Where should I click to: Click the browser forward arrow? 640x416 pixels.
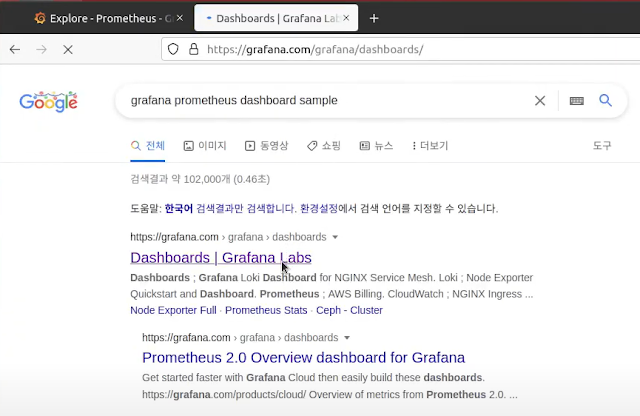click(41, 49)
